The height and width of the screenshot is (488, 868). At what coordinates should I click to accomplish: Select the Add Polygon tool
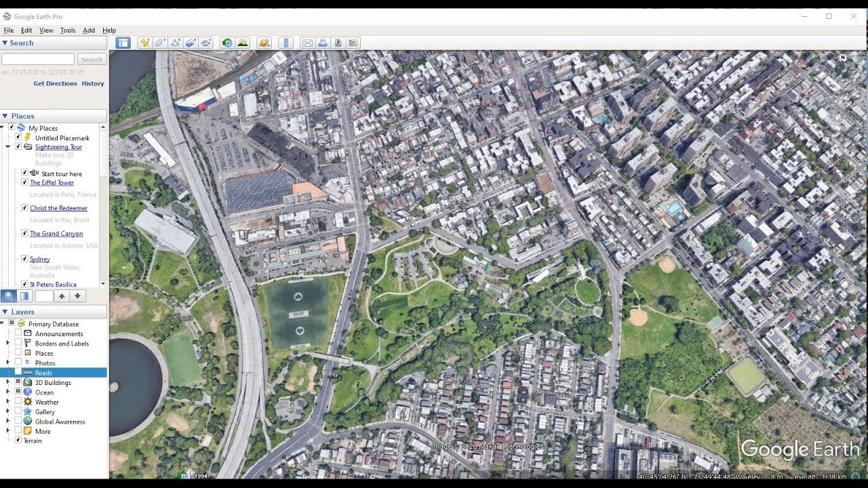pyautogui.click(x=160, y=43)
